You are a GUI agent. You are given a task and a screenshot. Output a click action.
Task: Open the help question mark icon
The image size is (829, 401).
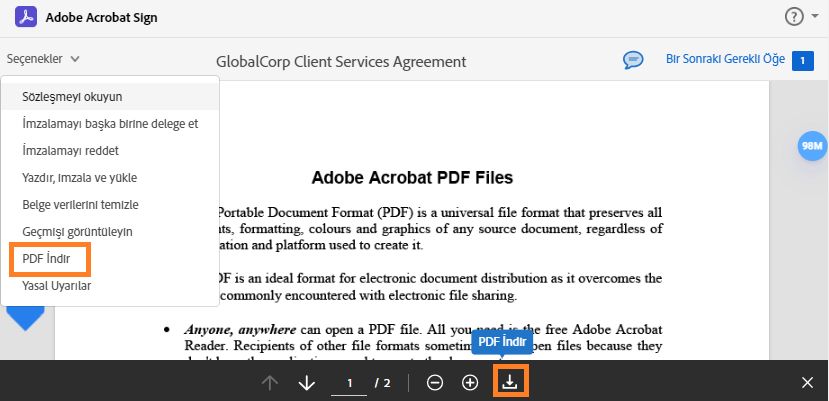(x=794, y=17)
